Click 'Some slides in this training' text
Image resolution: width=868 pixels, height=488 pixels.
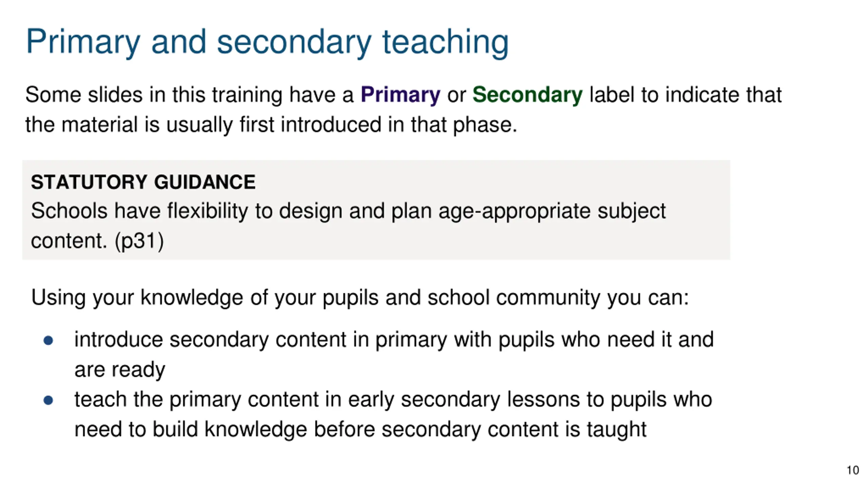point(189,95)
